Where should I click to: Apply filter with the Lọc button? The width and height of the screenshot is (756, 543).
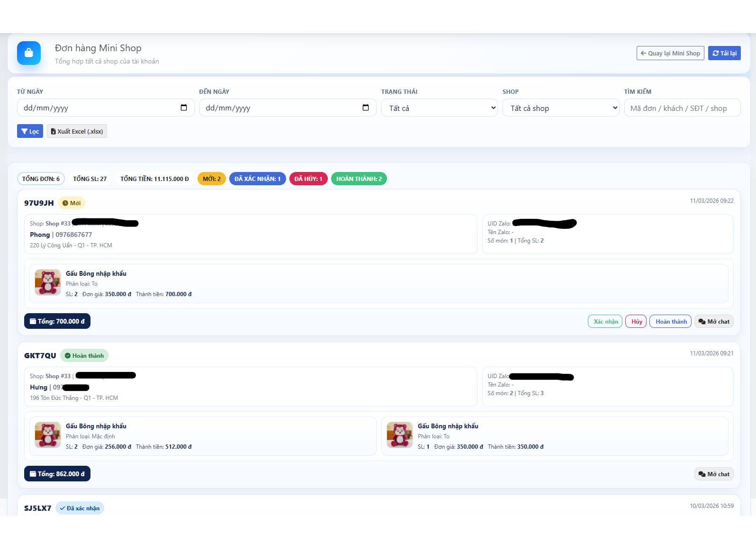30,131
